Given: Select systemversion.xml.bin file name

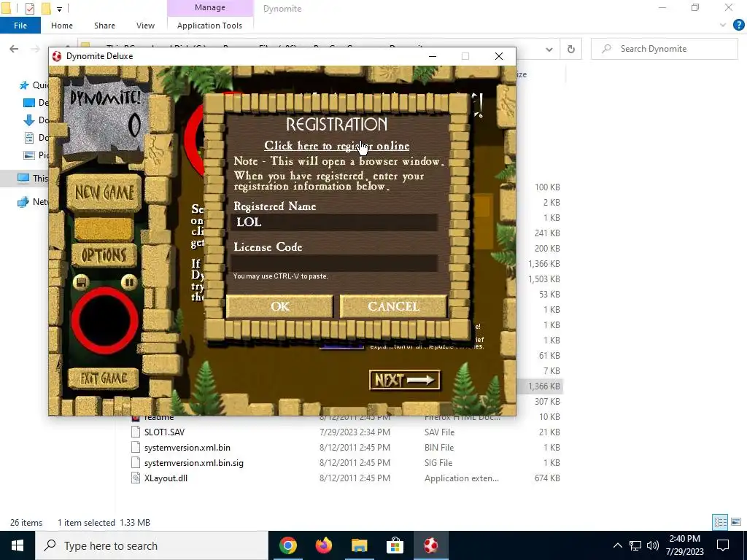Looking at the screenshot, I should [x=187, y=448].
